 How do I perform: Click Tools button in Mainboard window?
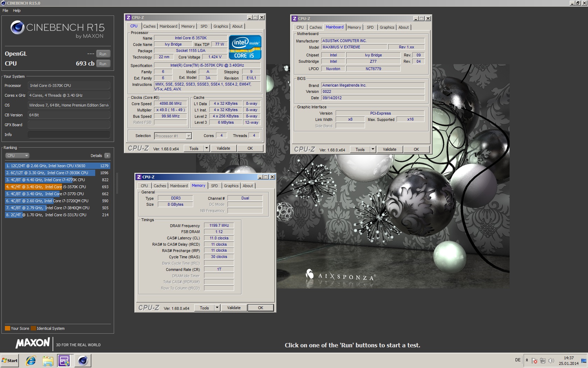point(360,149)
